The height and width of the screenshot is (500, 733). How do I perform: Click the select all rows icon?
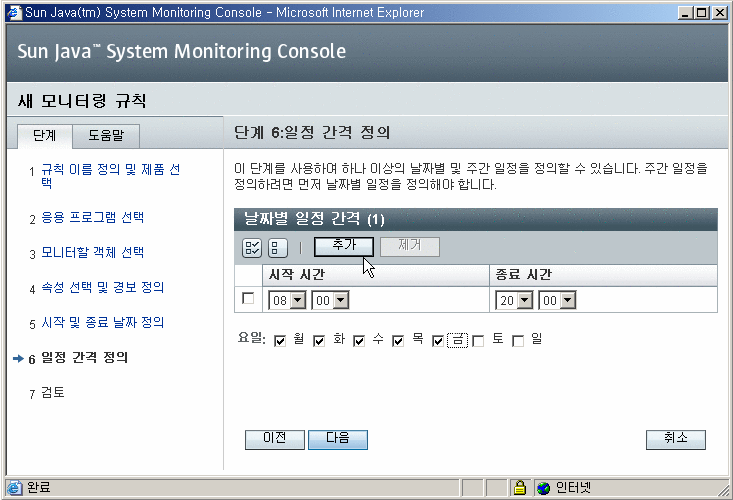coord(252,248)
